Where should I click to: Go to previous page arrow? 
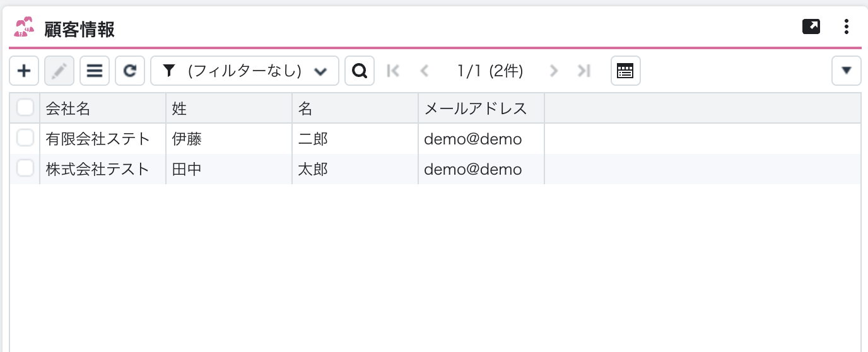coord(425,71)
